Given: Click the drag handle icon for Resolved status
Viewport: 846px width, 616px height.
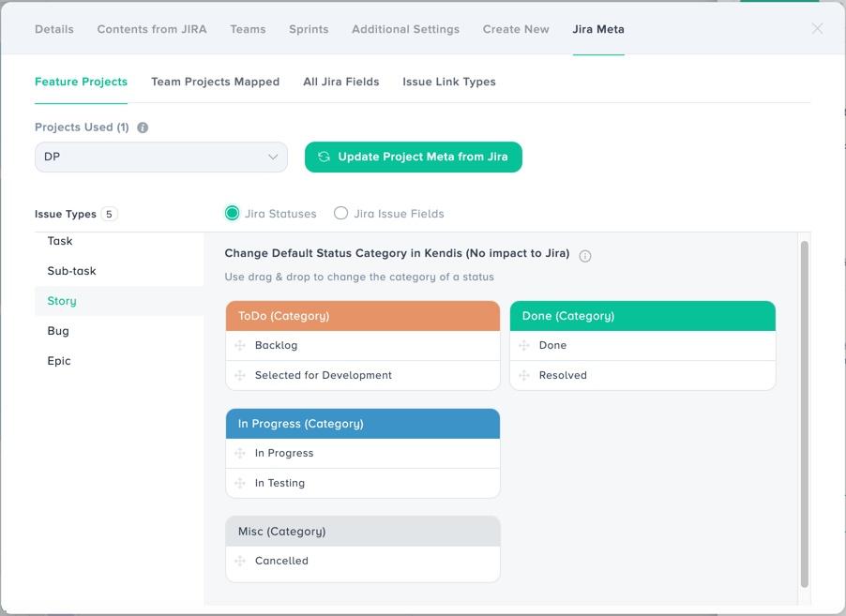Looking at the screenshot, I should [x=524, y=375].
